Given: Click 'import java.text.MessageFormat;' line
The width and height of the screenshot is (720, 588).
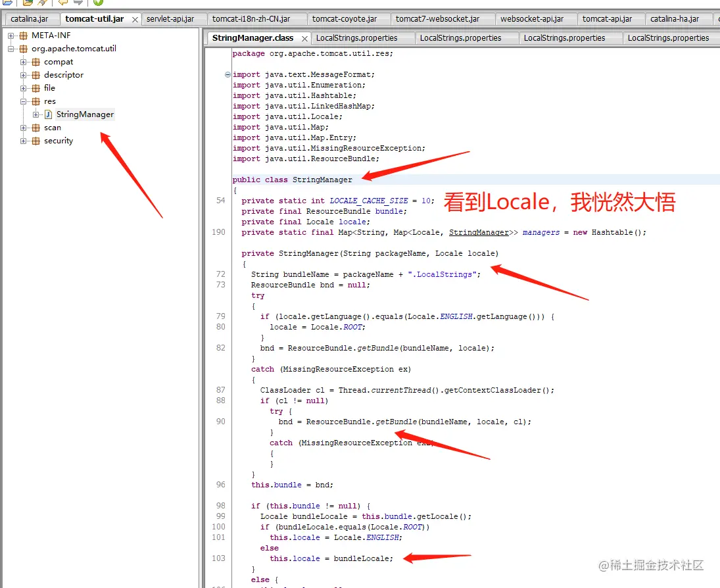Looking at the screenshot, I should [304, 74].
